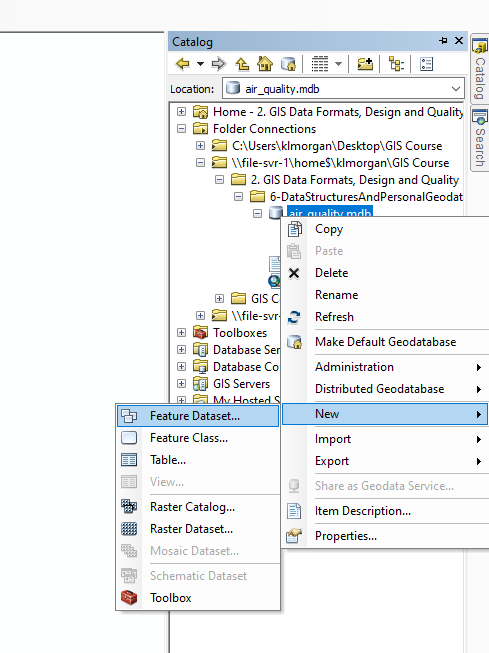
Task: Choose Delete from the context menu
Action: (x=332, y=273)
